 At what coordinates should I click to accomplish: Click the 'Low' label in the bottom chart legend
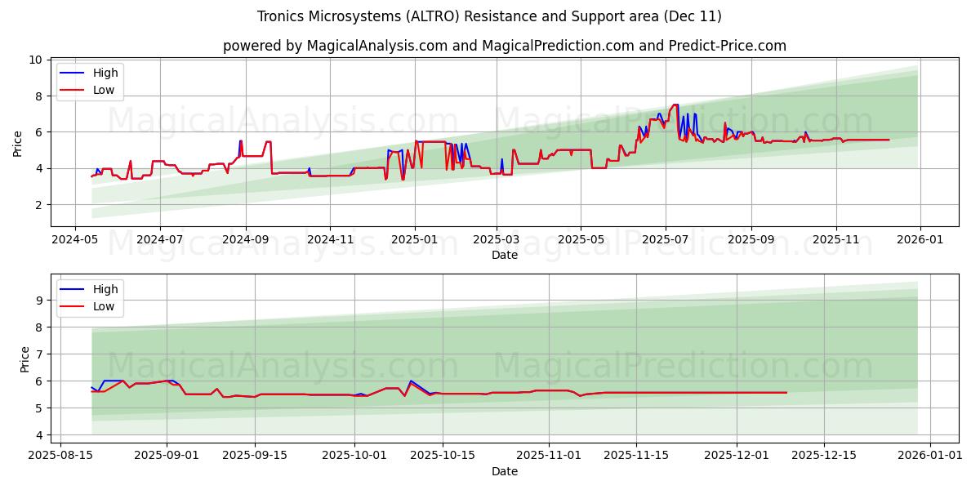pos(104,307)
